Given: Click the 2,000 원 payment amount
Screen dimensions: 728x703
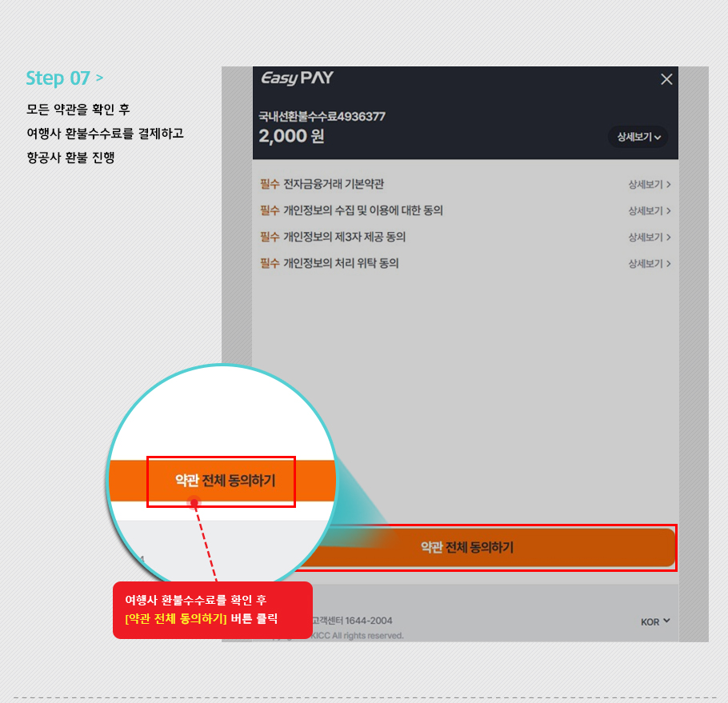Looking at the screenshot, I should coord(291,136).
